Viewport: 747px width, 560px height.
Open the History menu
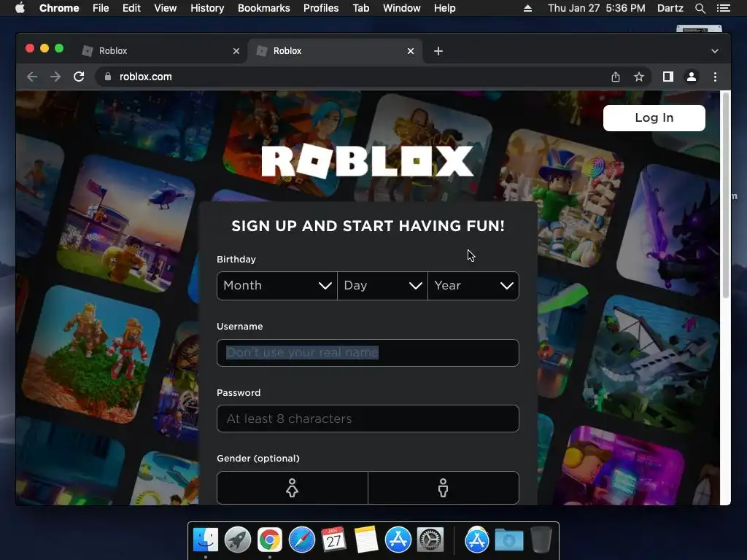207,8
